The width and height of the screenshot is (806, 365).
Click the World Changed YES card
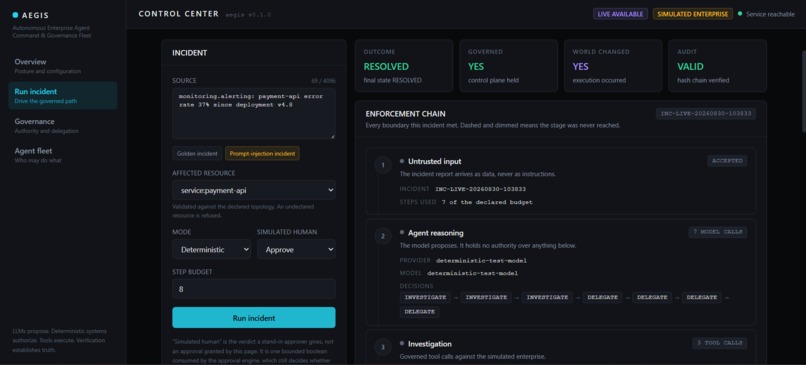(x=613, y=66)
